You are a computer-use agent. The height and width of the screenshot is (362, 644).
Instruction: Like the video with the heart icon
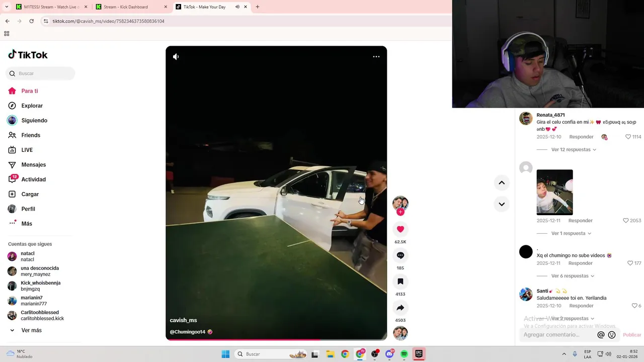pyautogui.click(x=400, y=229)
